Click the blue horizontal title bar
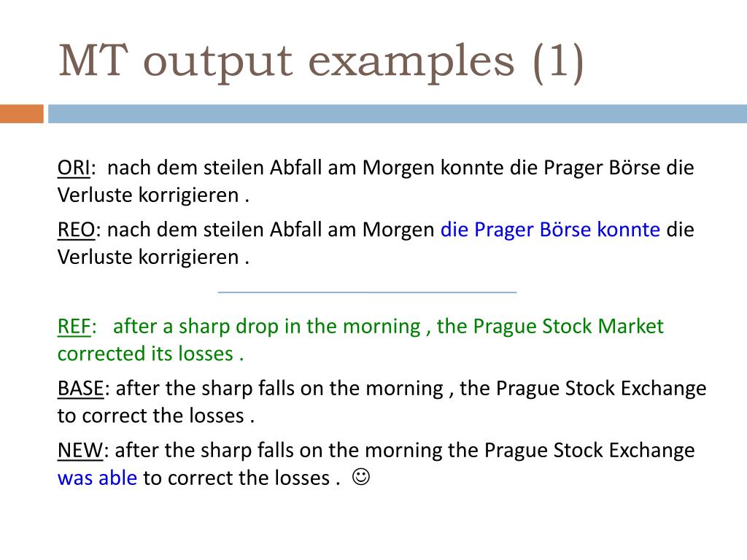This screenshot has height=560, width=747. tap(398, 114)
